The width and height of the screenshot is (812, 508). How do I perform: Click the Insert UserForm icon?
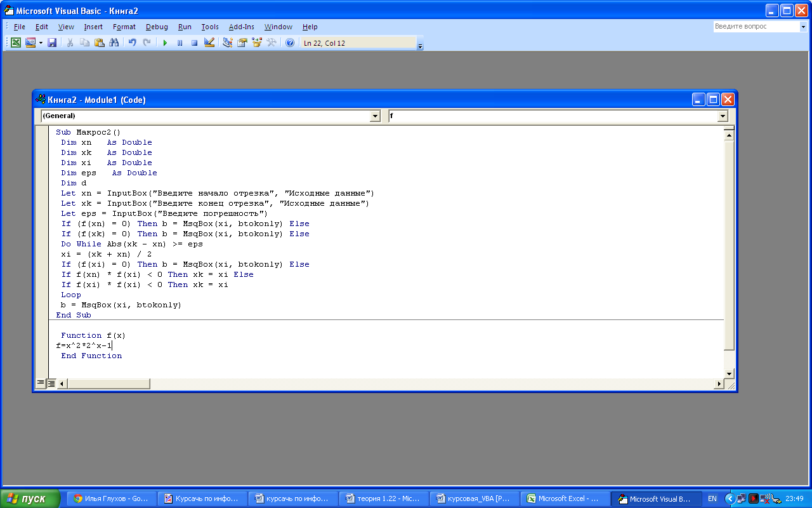coord(29,43)
